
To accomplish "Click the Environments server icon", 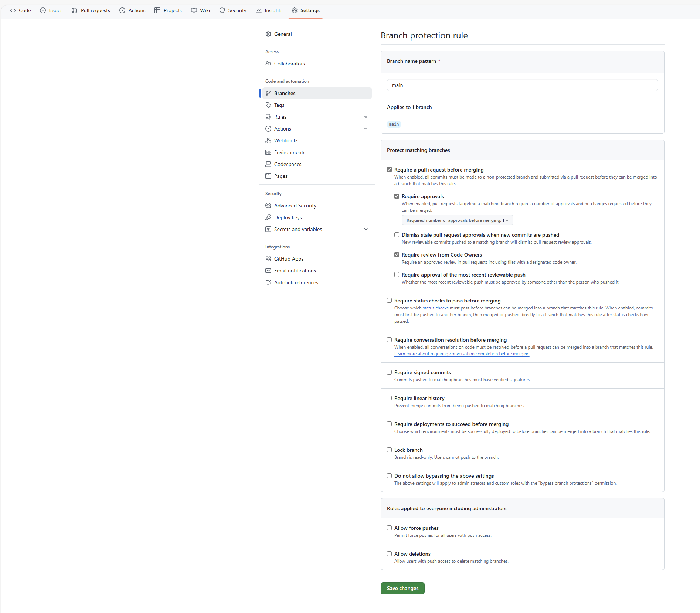I will 268,152.
